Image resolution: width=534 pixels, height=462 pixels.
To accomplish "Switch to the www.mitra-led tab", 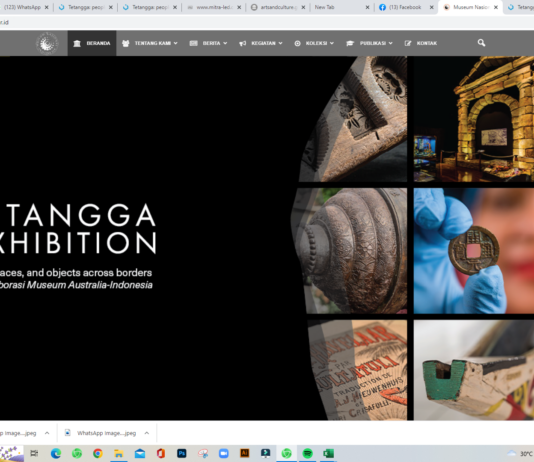I will (x=215, y=7).
